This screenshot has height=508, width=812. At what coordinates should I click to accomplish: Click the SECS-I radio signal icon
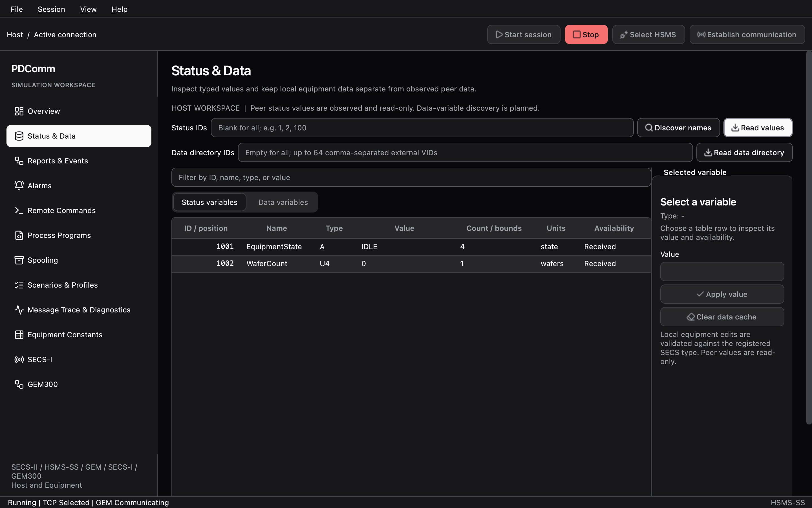(x=19, y=360)
